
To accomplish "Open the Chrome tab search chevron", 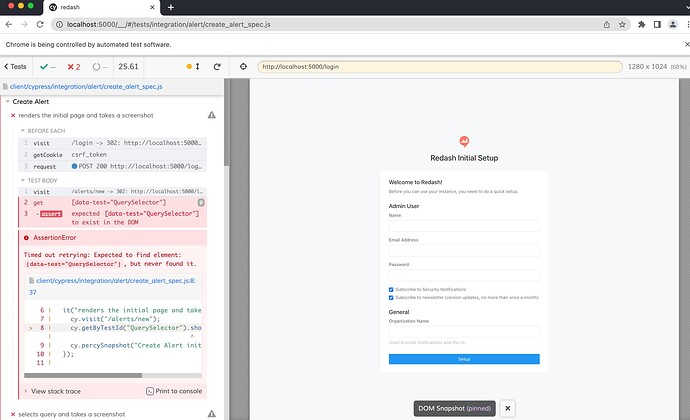I will tap(687, 7).
